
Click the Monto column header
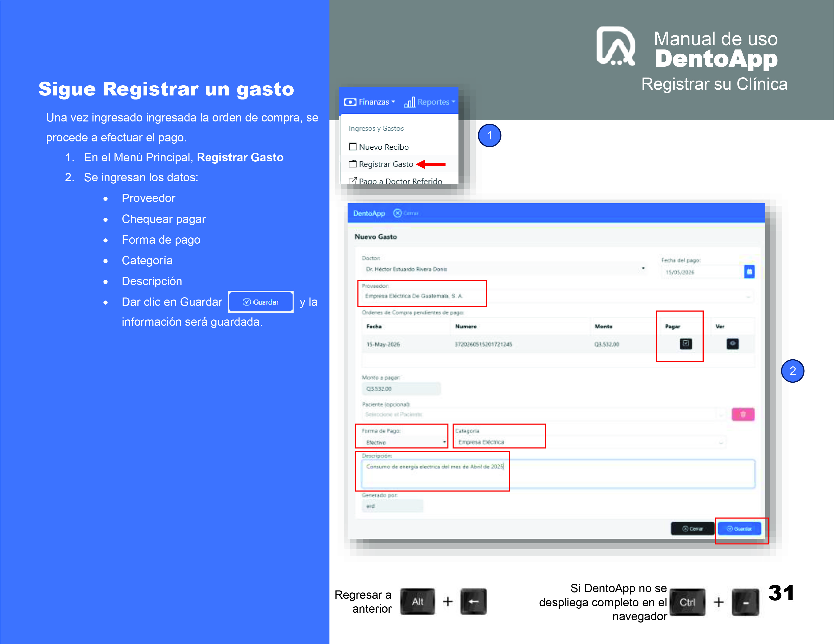pos(603,326)
